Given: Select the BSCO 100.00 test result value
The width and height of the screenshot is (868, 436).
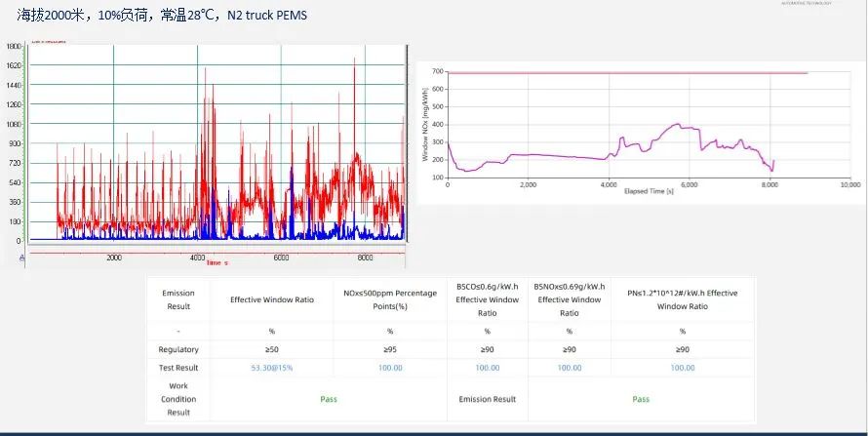Looking at the screenshot, I should pyautogui.click(x=487, y=367).
